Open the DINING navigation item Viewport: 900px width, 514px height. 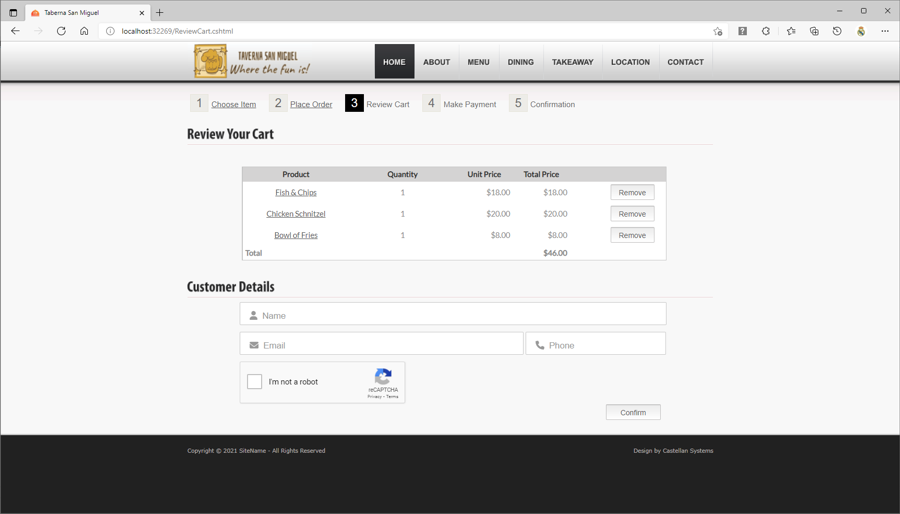click(x=521, y=61)
